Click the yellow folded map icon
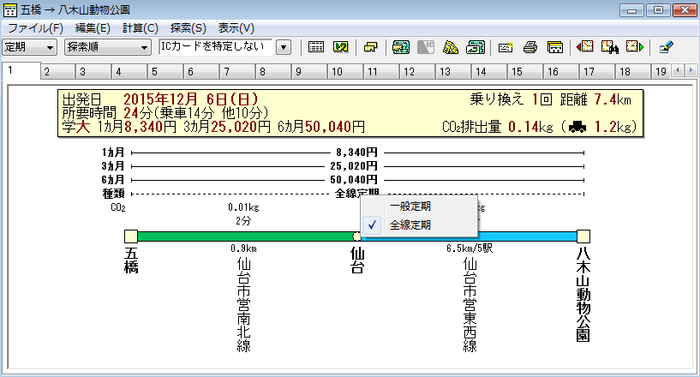 tap(450, 47)
